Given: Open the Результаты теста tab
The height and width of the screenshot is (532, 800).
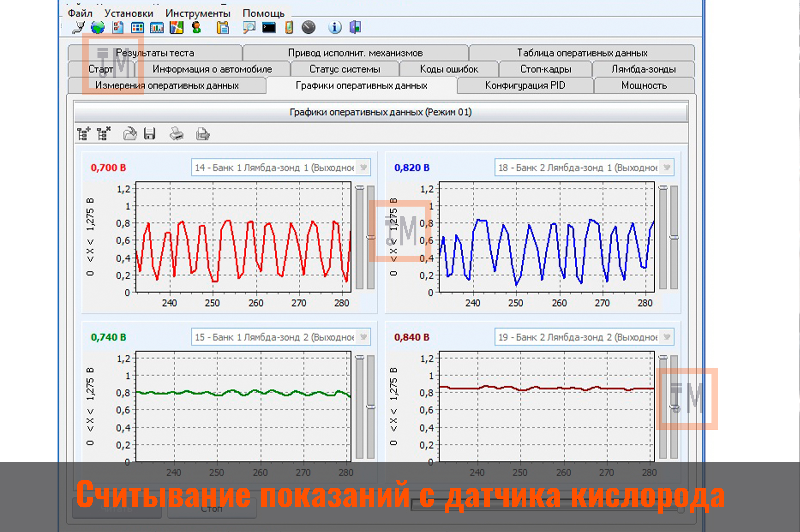Looking at the screenshot, I should coord(155,53).
